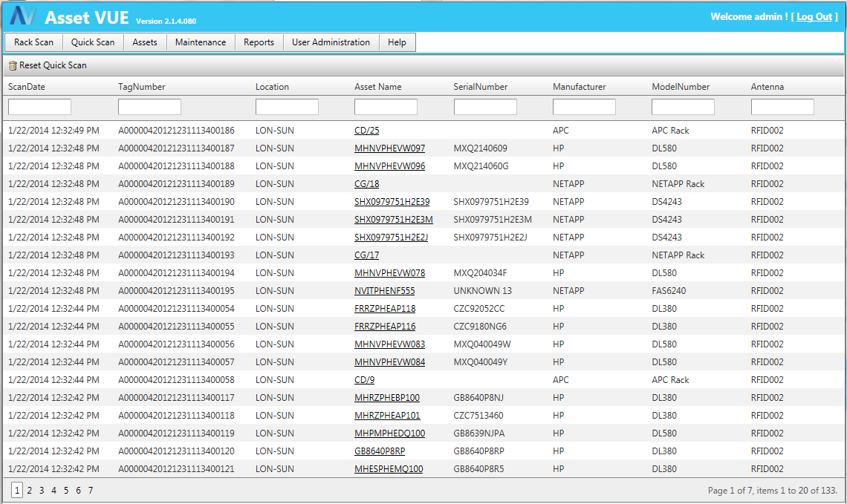Go to results page 2

point(29,491)
